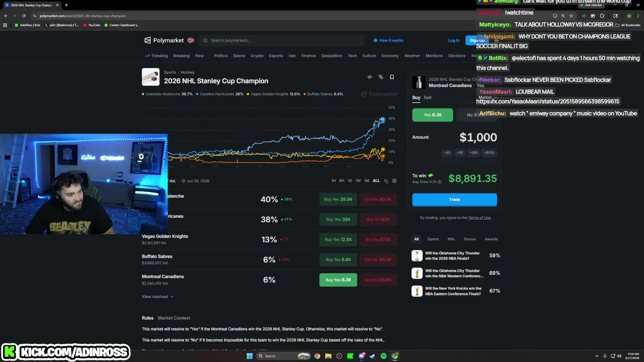Bookmark the Stanley Cup market

392,77
